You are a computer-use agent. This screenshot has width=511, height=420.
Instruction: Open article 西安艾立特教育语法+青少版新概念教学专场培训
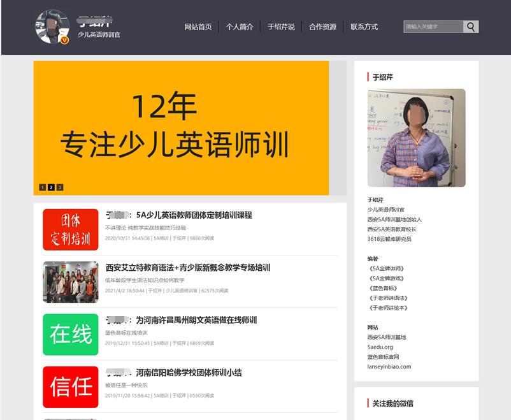(188, 268)
